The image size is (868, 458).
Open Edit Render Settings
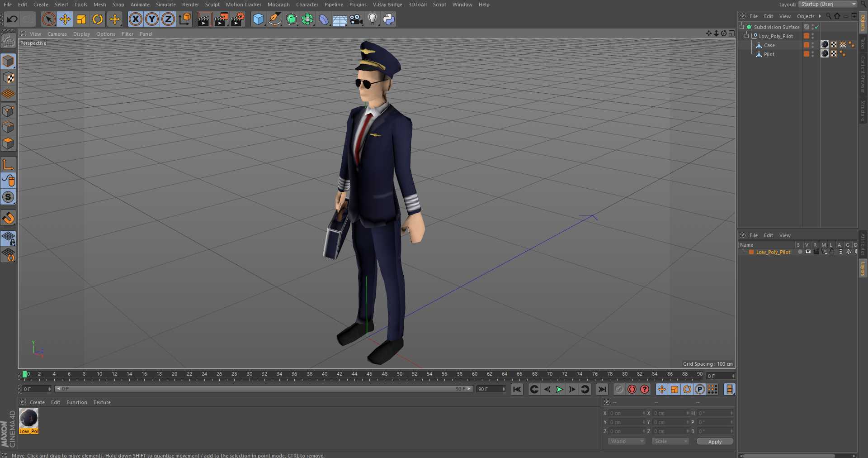tap(238, 19)
